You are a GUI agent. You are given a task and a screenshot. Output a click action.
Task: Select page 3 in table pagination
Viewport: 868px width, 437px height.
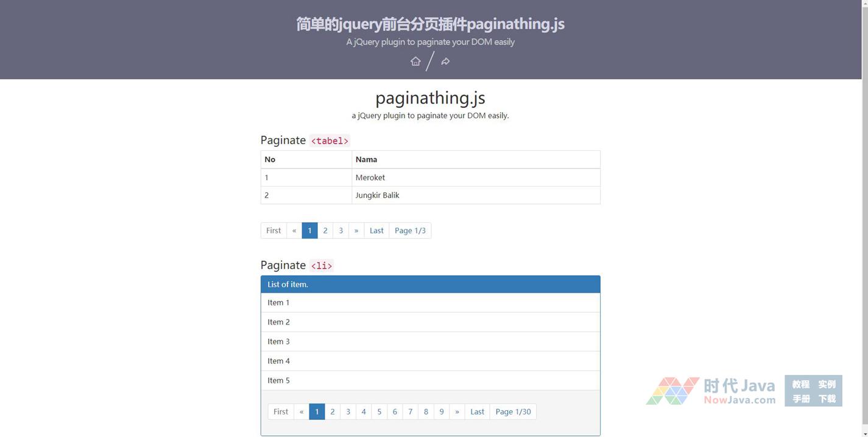point(341,231)
